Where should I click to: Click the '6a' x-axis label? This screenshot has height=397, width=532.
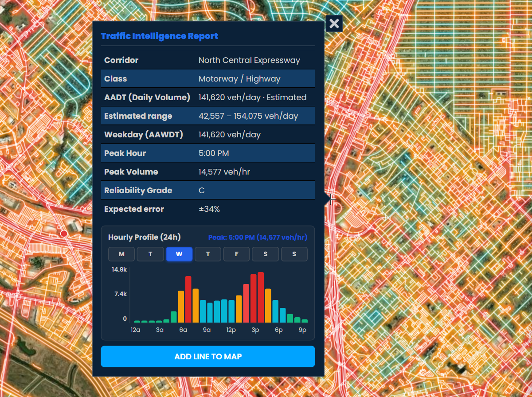[183, 330]
